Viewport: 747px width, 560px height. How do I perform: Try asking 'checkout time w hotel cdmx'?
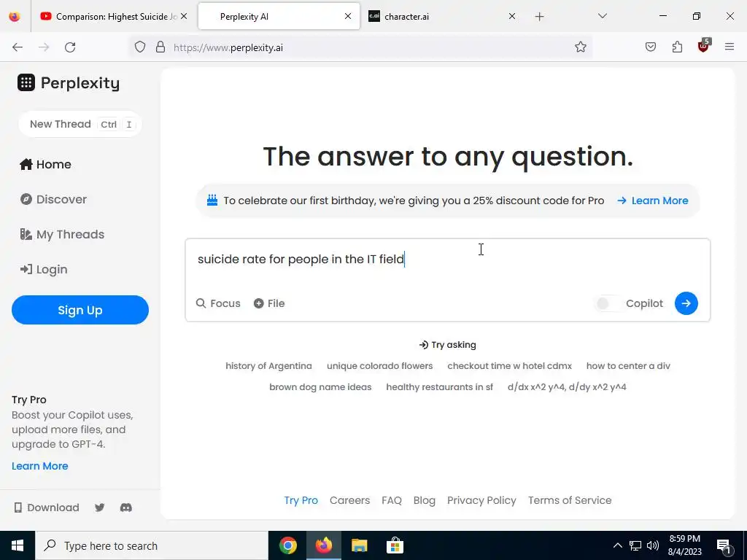(510, 366)
